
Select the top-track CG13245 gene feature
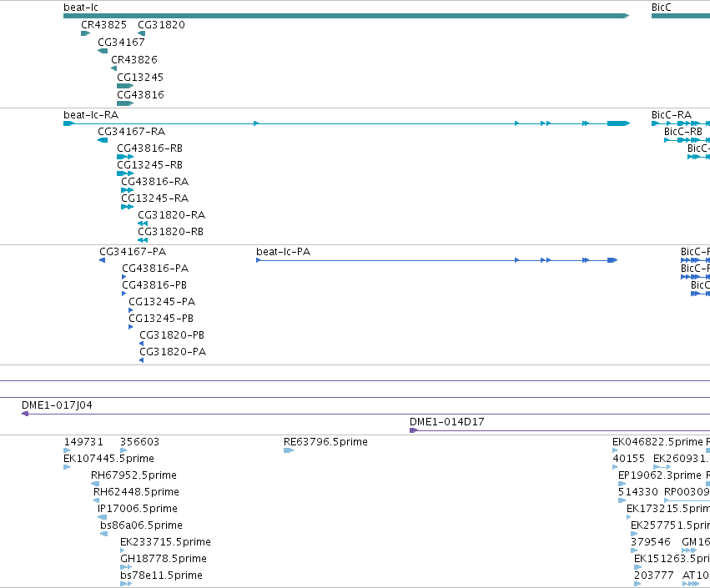click(x=125, y=86)
